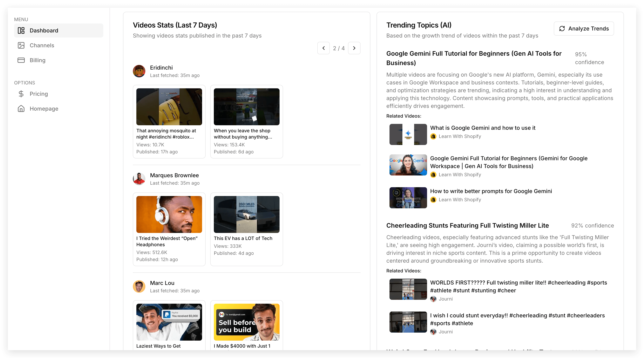Image resolution: width=644 pixels, height=358 pixels.
Task: Open the annoying mosquito video thumbnail
Action: click(169, 107)
